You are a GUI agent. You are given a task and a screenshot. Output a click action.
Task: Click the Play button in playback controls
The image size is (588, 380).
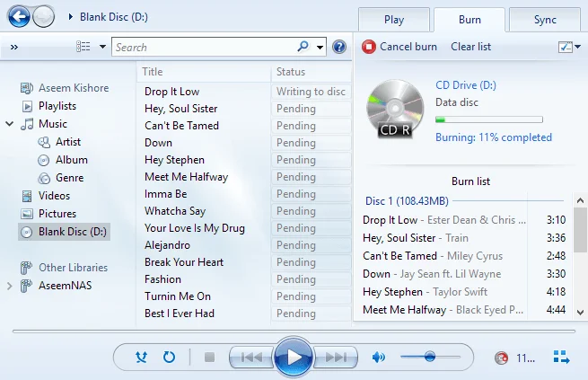point(294,358)
